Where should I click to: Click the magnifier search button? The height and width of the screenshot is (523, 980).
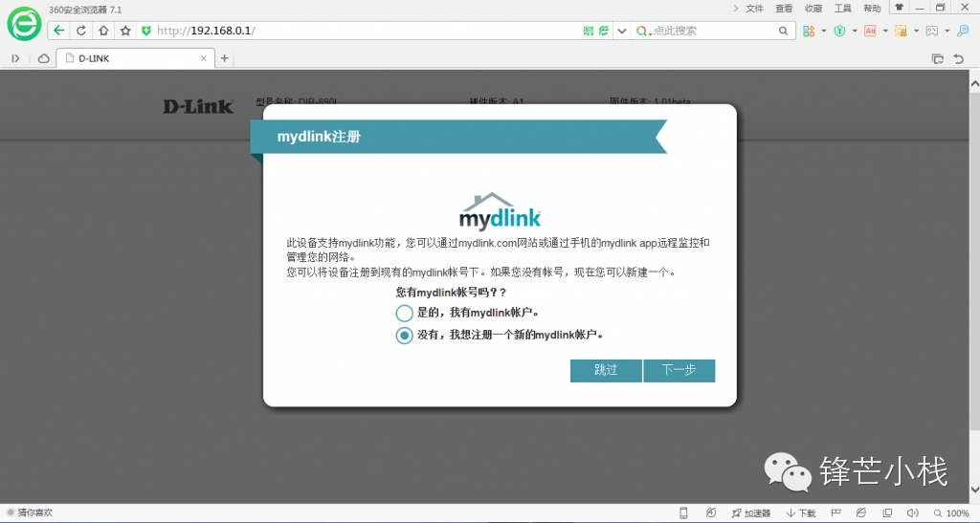pyautogui.click(x=783, y=31)
